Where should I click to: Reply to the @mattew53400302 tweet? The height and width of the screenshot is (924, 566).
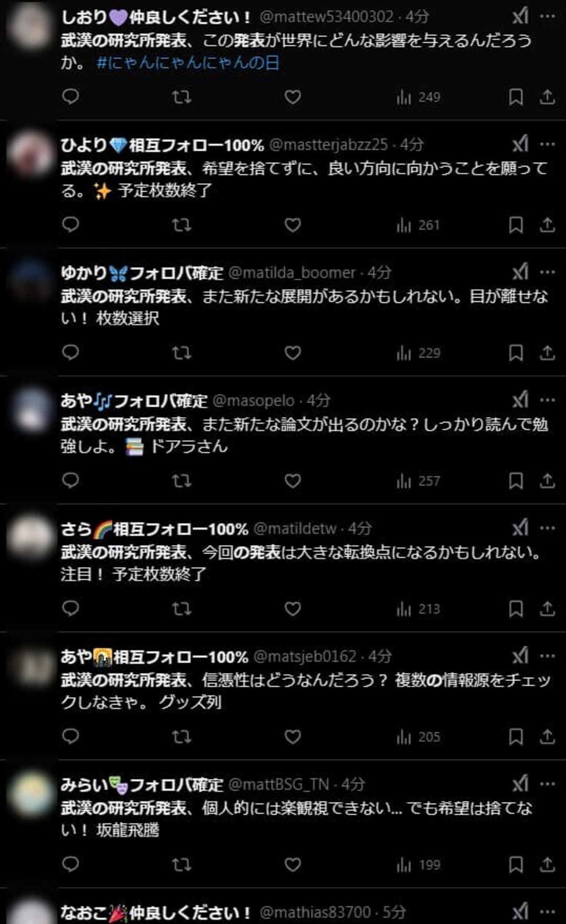pyautogui.click(x=71, y=97)
